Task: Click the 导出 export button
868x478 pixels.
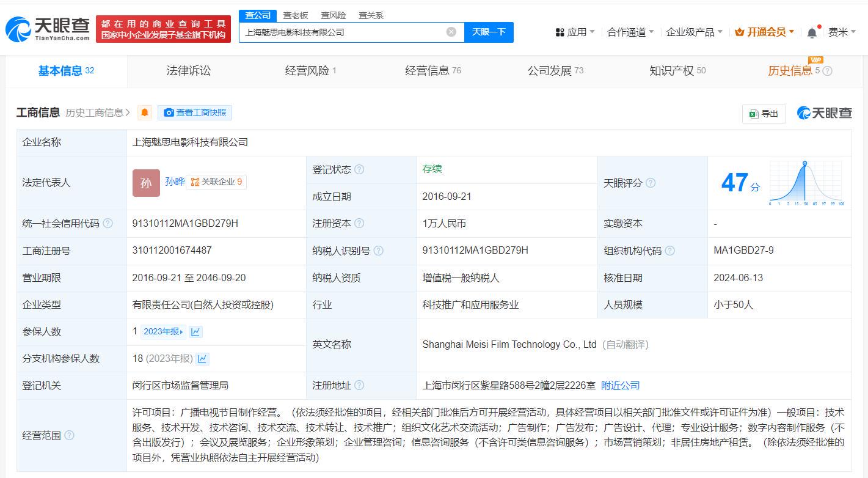Action: coord(764,114)
